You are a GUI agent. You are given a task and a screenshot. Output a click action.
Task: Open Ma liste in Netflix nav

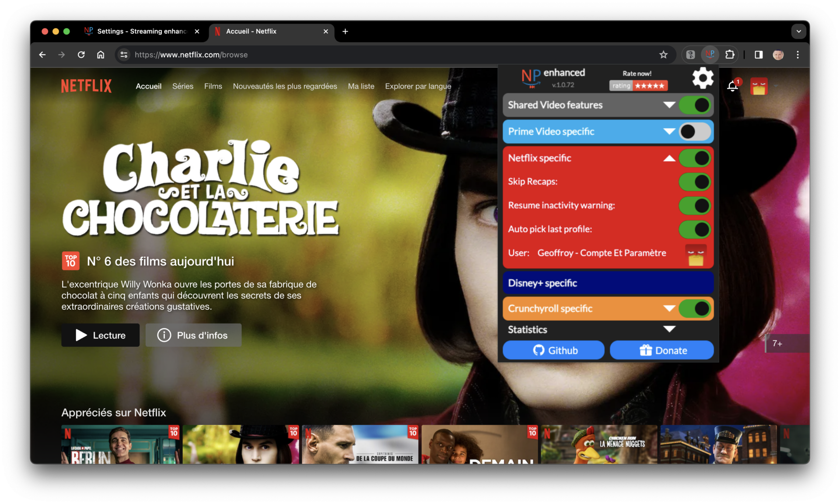tap(361, 86)
